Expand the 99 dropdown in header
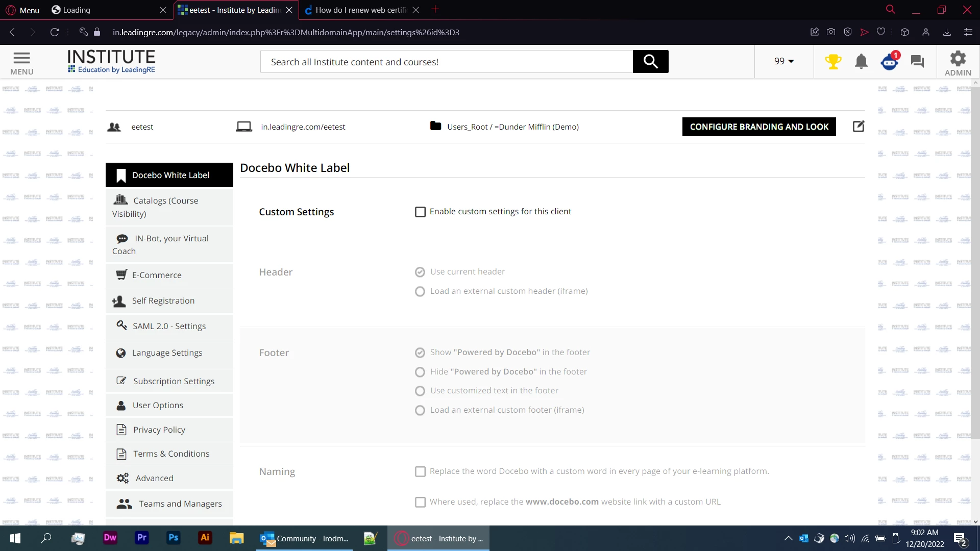The height and width of the screenshot is (551, 980). (x=784, y=61)
